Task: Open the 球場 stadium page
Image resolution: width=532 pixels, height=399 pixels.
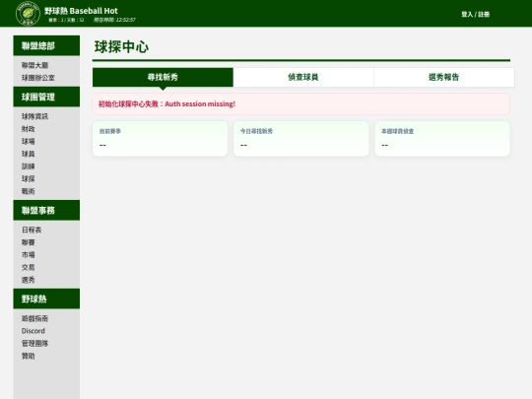Action: click(29, 142)
